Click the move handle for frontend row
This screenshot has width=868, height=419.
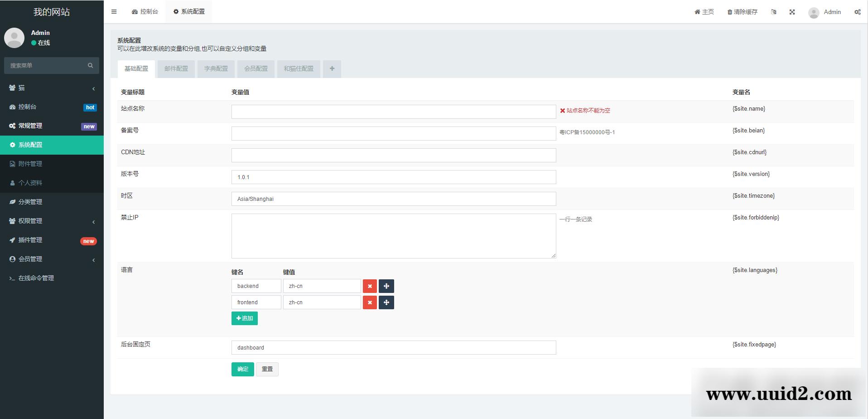(x=386, y=302)
